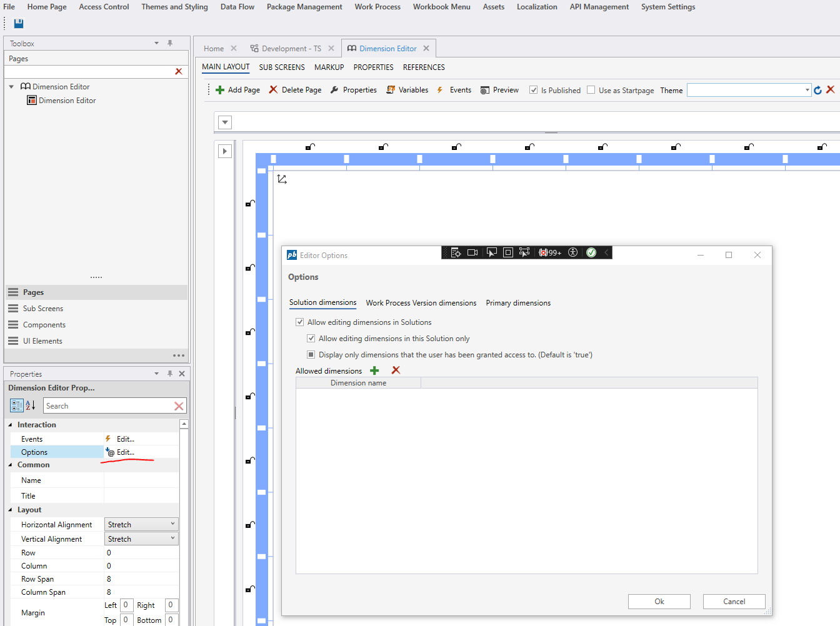
Task: Toggle the Is Published checkbox
Action: point(533,90)
